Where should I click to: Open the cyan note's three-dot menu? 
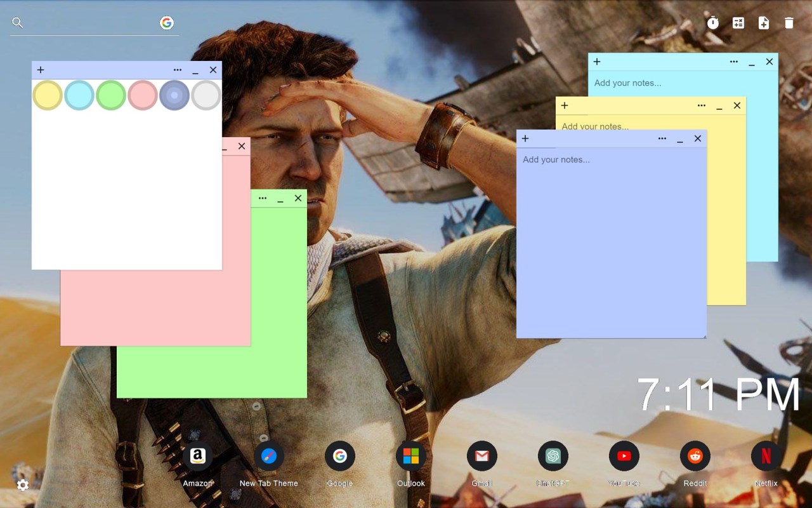coord(734,62)
